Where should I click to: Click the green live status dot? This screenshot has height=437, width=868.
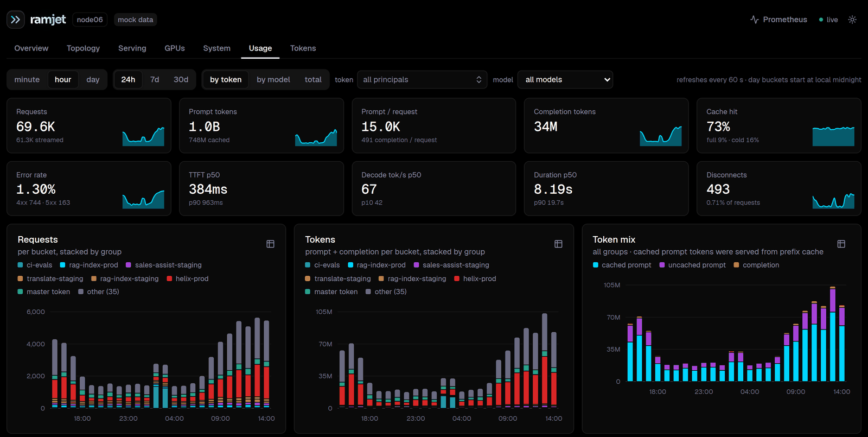click(821, 20)
